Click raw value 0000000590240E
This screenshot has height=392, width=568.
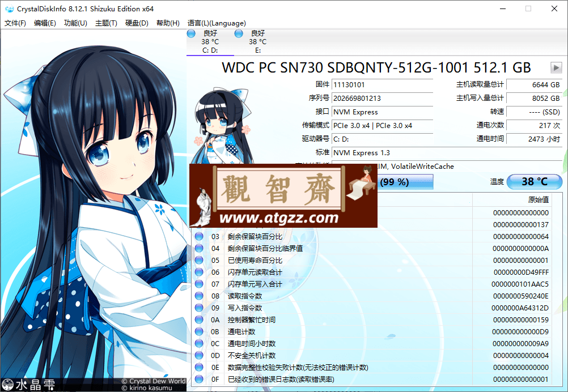(x=520, y=296)
